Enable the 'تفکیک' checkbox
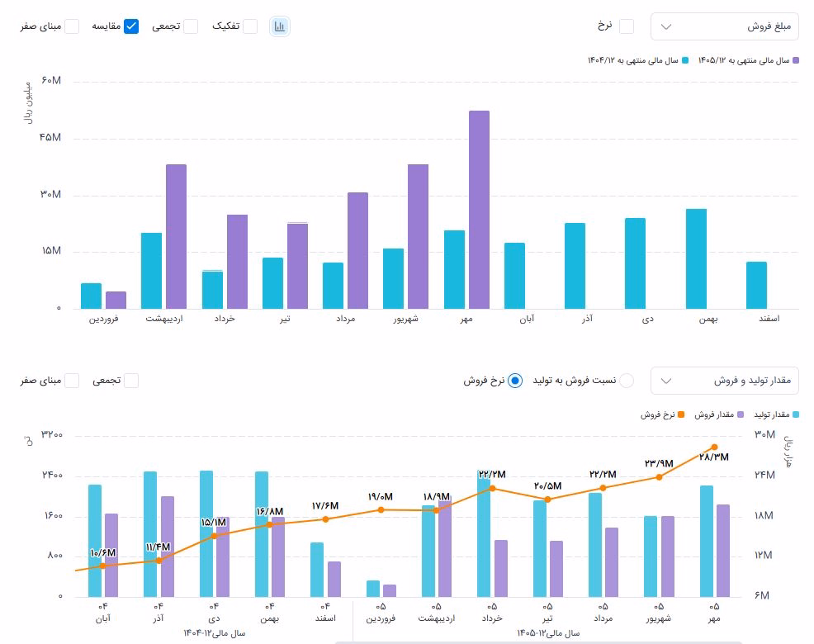The image size is (814, 644). [x=250, y=26]
